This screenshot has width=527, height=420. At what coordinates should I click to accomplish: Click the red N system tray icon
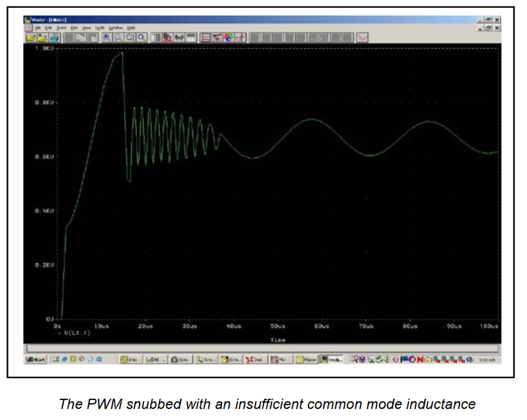(x=420, y=360)
